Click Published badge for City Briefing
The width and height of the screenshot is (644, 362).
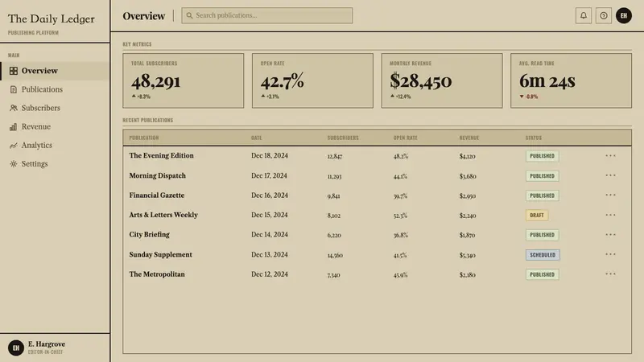(x=542, y=235)
